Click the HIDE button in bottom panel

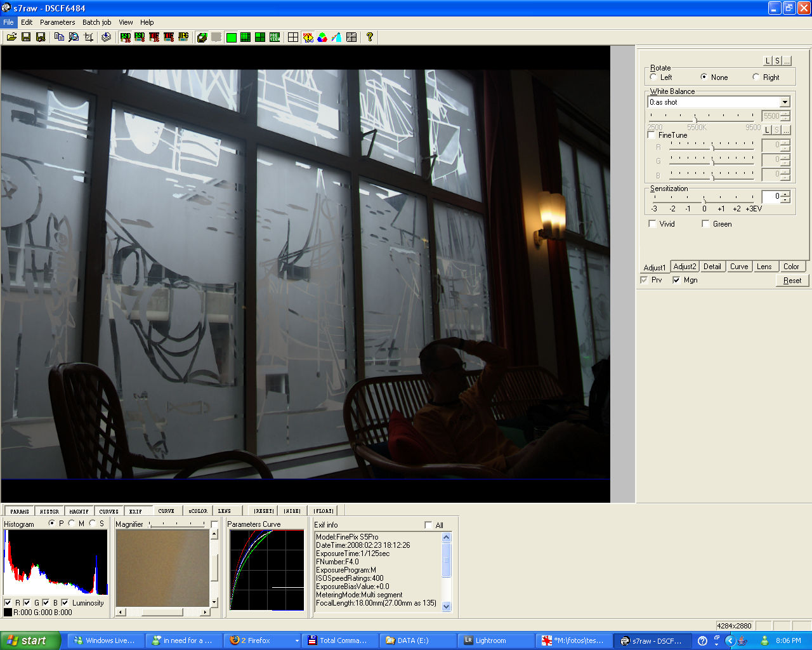coord(292,511)
